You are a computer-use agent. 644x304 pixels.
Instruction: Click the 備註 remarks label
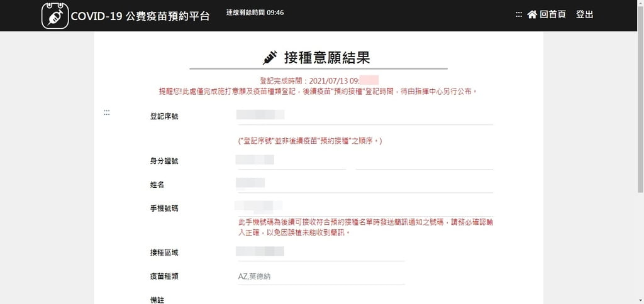(x=157, y=300)
